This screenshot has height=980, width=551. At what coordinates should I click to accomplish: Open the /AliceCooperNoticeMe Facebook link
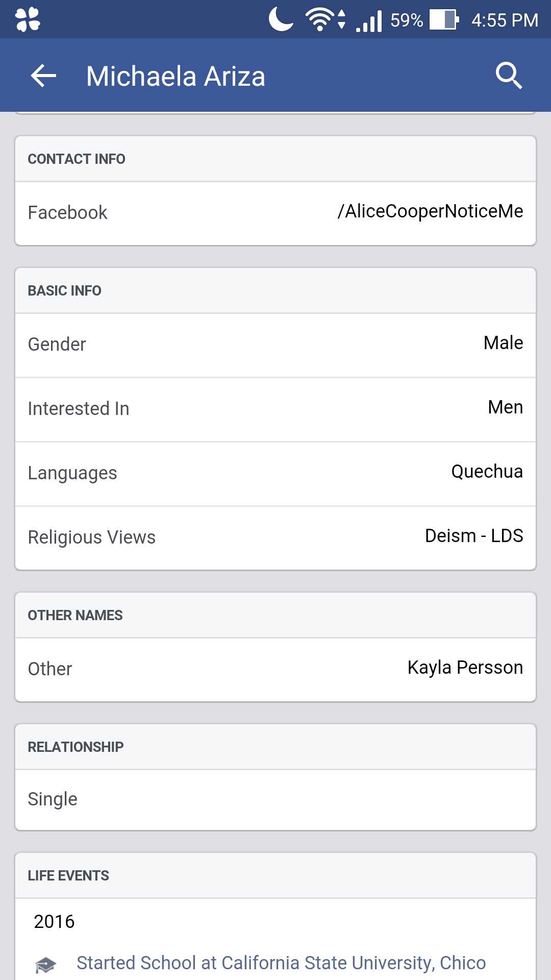pos(430,211)
